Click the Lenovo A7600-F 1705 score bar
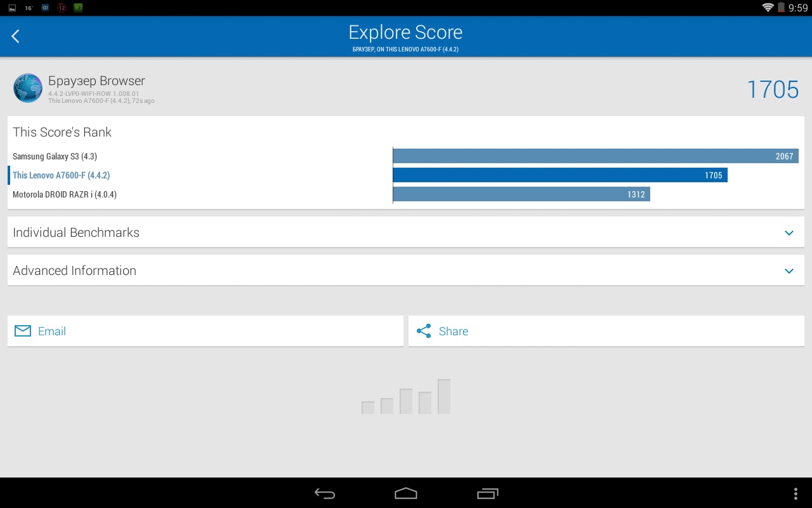The height and width of the screenshot is (508, 812). click(x=560, y=175)
